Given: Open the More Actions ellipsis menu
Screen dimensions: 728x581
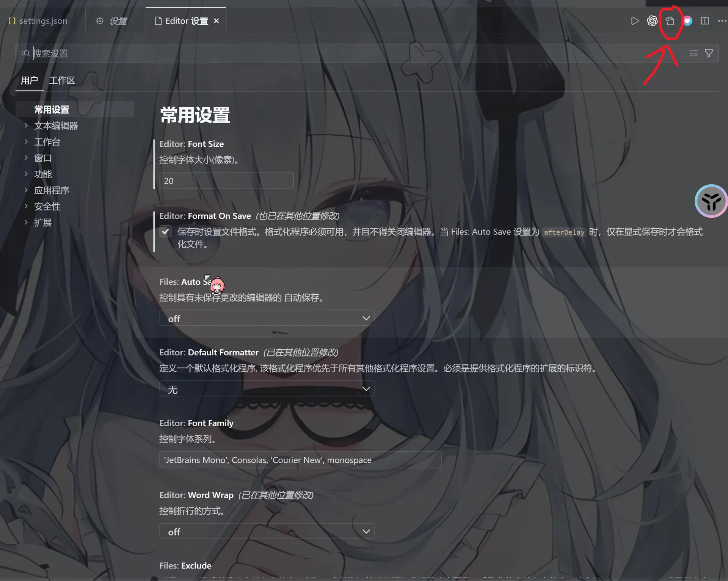Looking at the screenshot, I should (x=722, y=21).
